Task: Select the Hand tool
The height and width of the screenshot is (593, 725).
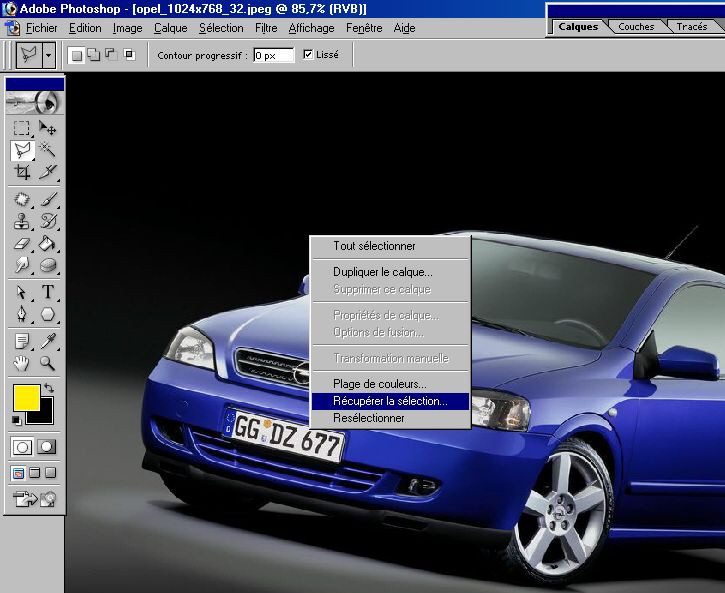Action: click(x=22, y=363)
